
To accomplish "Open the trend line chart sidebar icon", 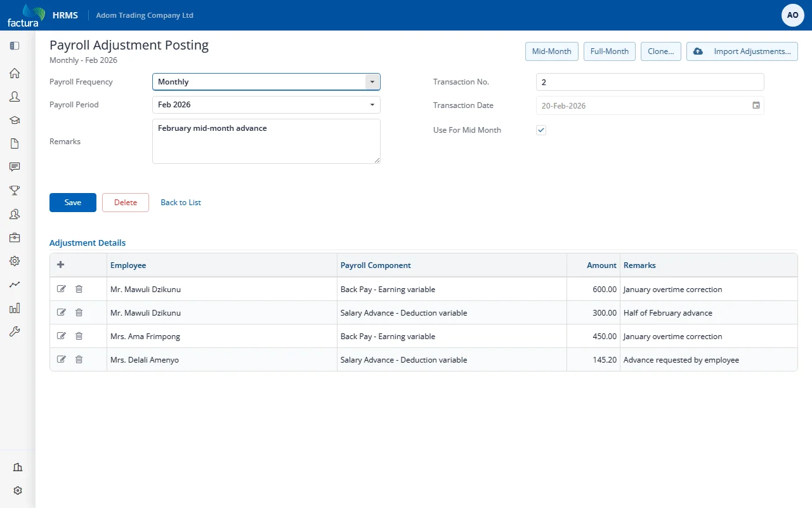I will 15,284.
